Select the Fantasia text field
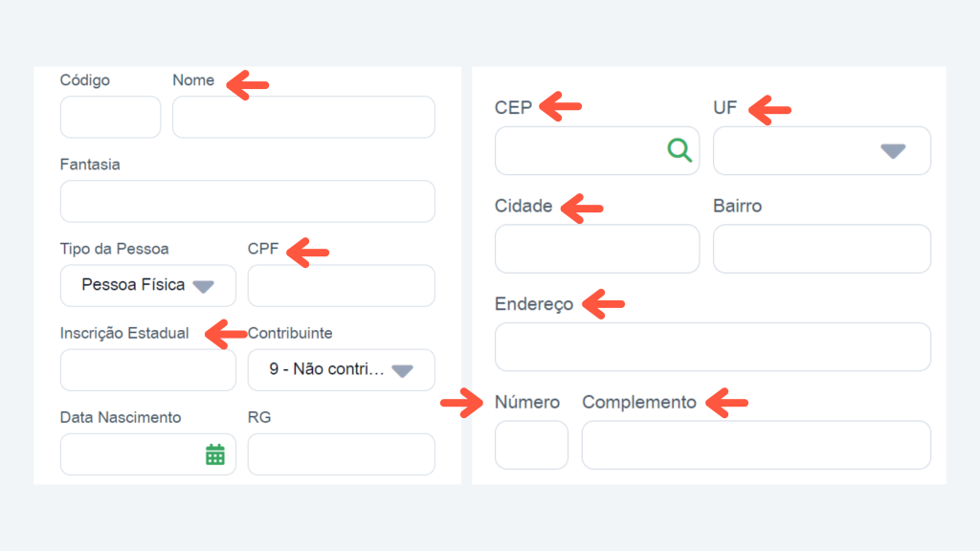Image resolution: width=980 pixels, height=551 pixels. coord(248,201)
